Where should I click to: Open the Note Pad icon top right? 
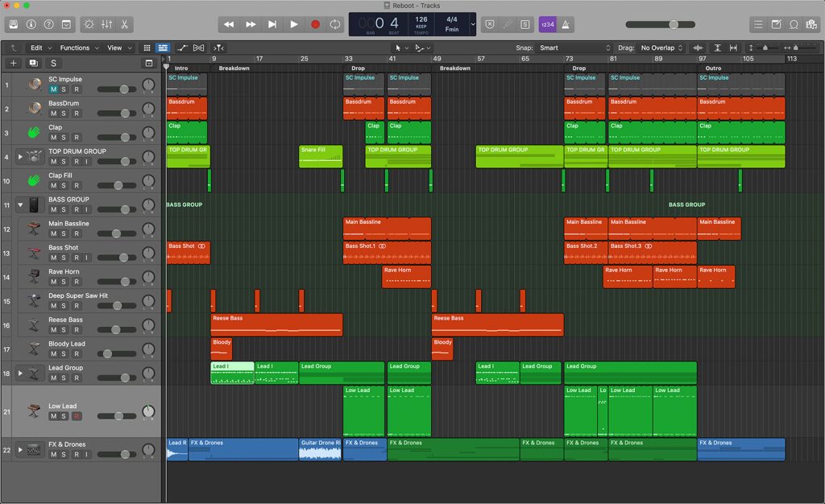coord(776,24)
